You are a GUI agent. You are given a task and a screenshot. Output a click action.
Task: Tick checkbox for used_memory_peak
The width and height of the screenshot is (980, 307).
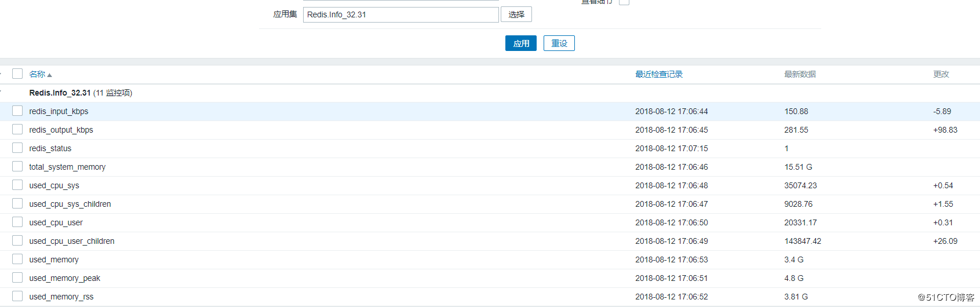point(17,277)
